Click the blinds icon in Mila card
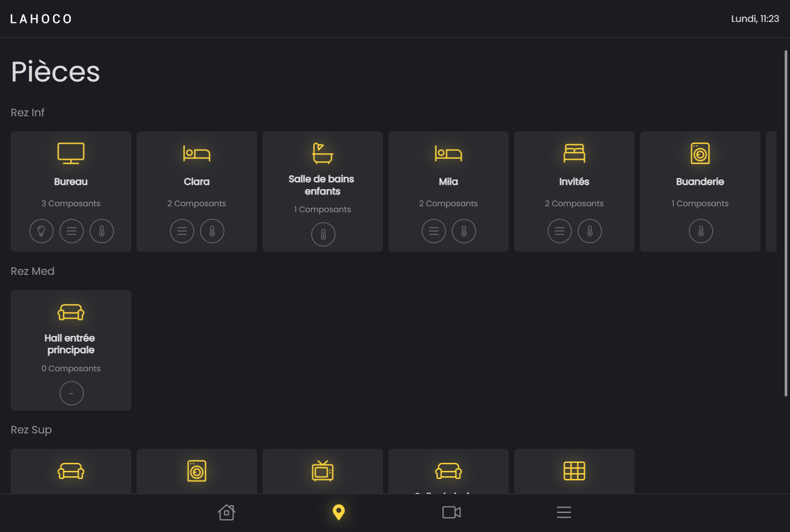Screen dimensions: 790x532 coord(434,231)
